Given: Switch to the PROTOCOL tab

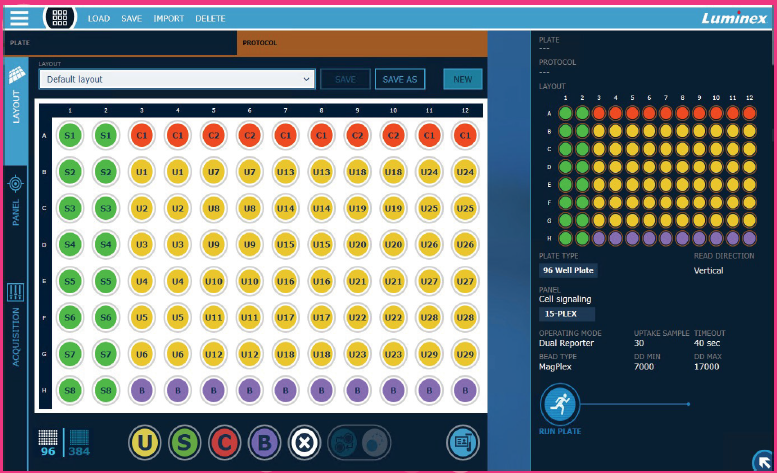Looking at the screenshot, I should pyautogui.click(x=362, y=43).
